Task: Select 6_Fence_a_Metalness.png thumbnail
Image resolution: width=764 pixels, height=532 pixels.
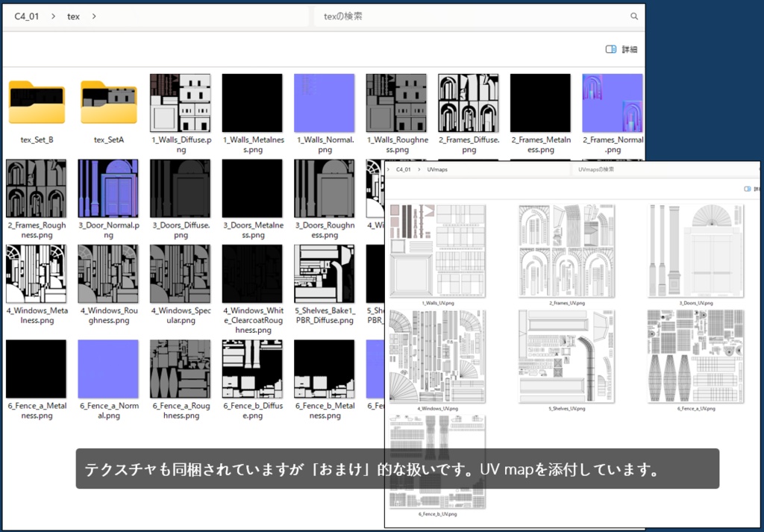Action: point(37,369)
